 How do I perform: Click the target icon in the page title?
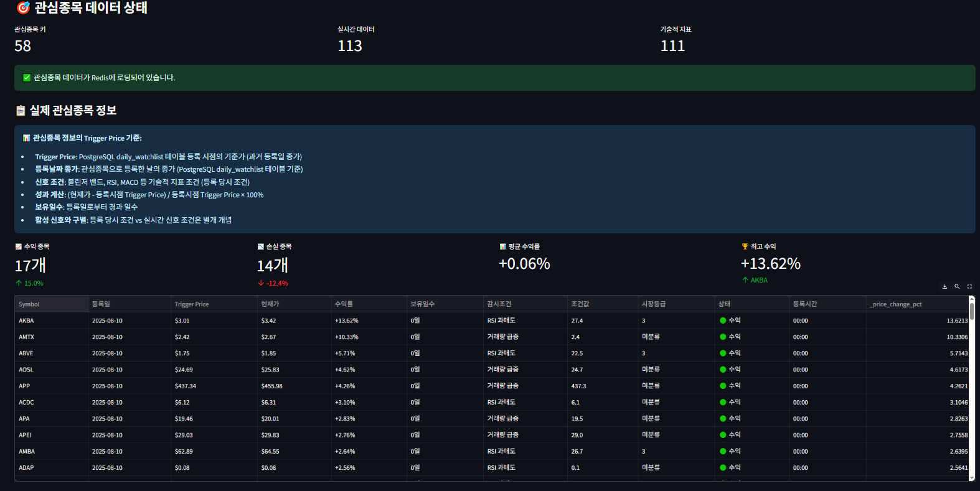[23, 8]
